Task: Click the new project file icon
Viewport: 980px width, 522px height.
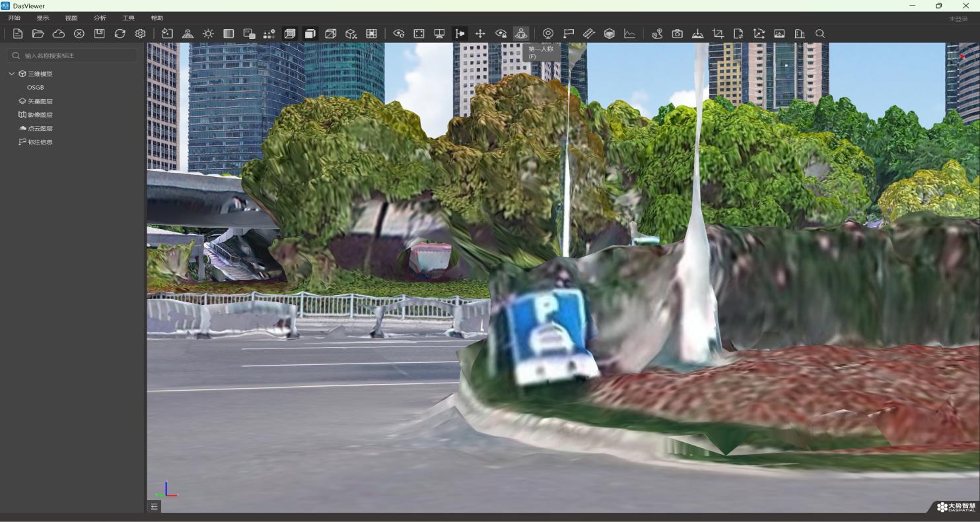Action: click(18, 34)
